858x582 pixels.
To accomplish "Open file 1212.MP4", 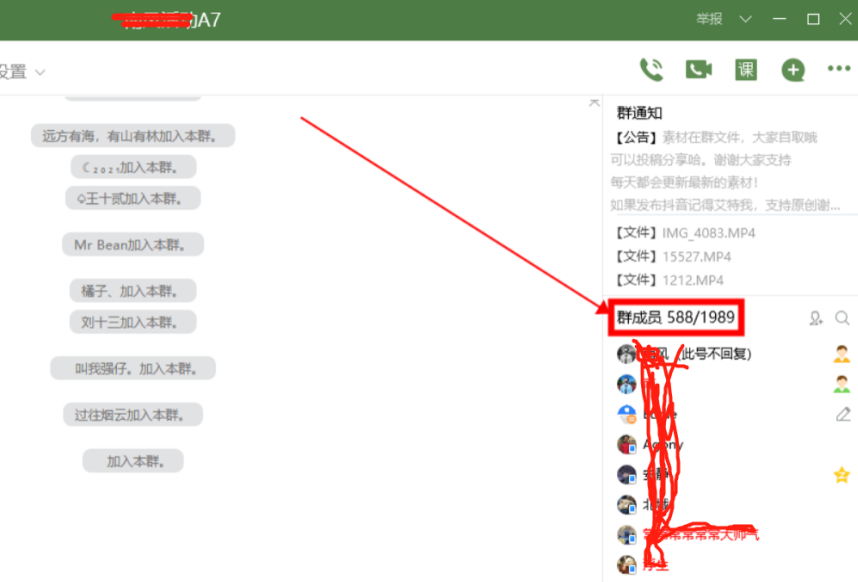I will (669, 280).
